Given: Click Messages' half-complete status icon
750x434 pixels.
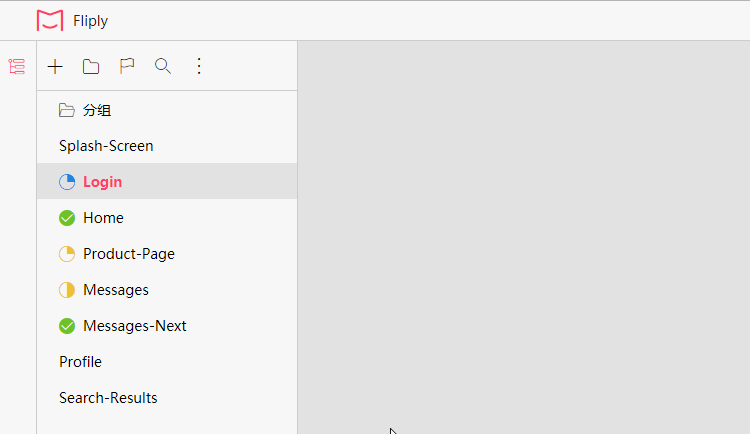Looking at the screenshot, I should 67,290.
